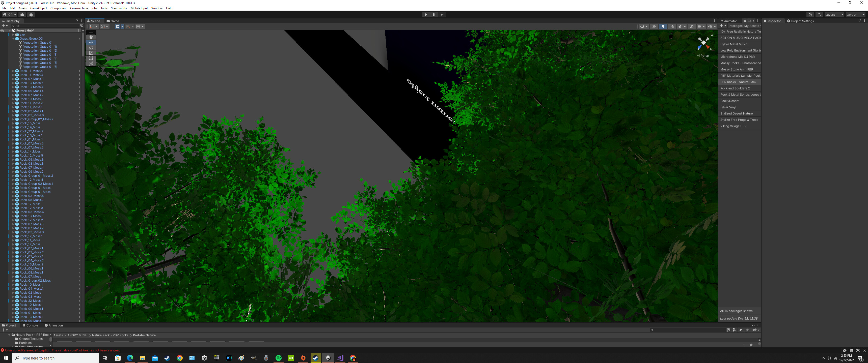Viewport: 868px width, 363px height.
Task: Open the Undo History clock icon
Action: 810,14
